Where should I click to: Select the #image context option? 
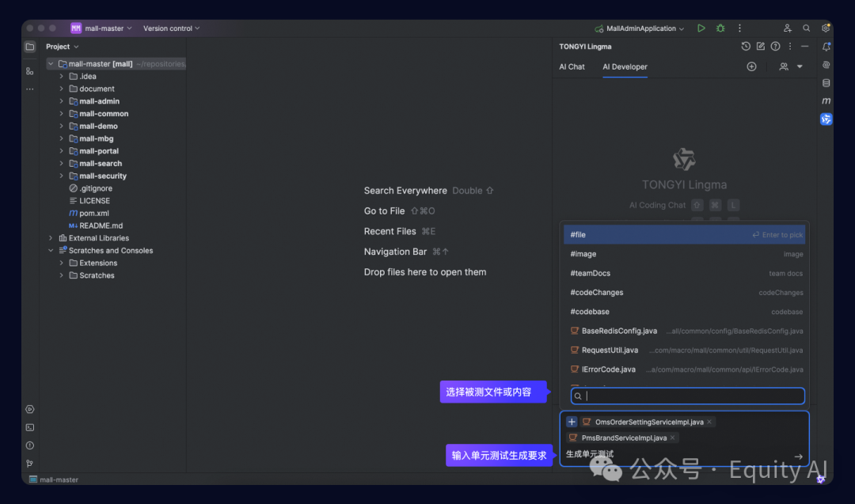(x=684, y=254)
